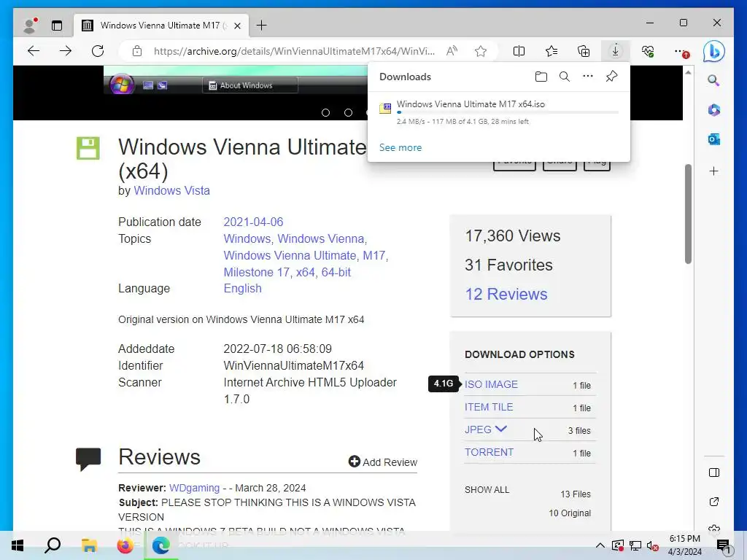
Task: Open a new browser tab
Action: pyautogui.click(x=262, y=26)
